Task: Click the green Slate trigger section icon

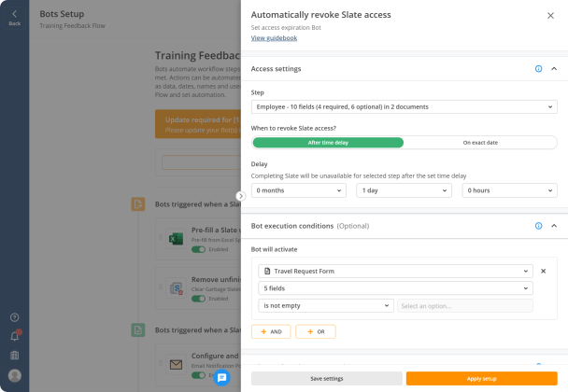Action: tap(138, 329)
